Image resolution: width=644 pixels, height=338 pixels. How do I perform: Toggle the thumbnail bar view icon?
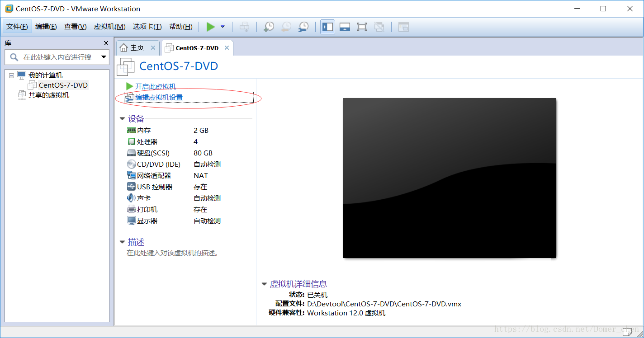click(345, 27)
